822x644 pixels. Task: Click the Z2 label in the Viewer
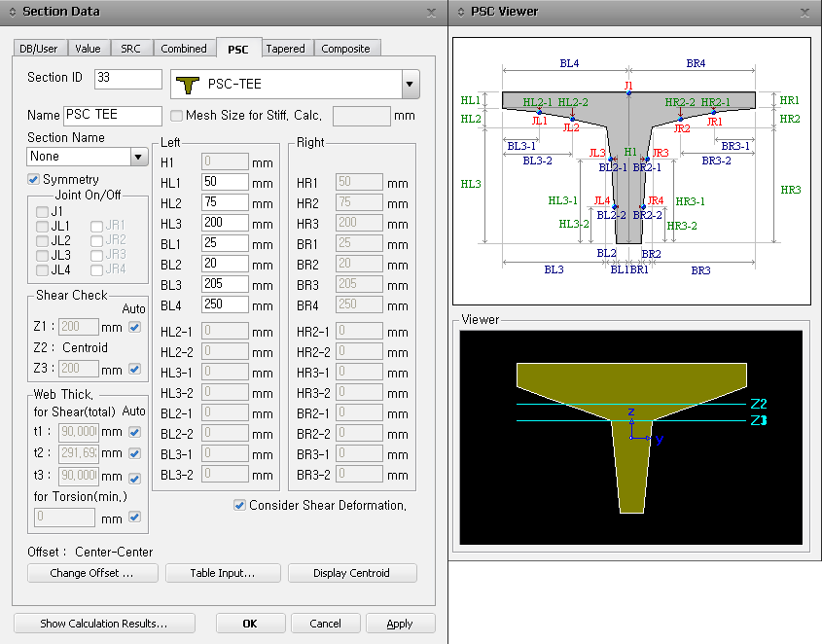(x=759, y=404)
